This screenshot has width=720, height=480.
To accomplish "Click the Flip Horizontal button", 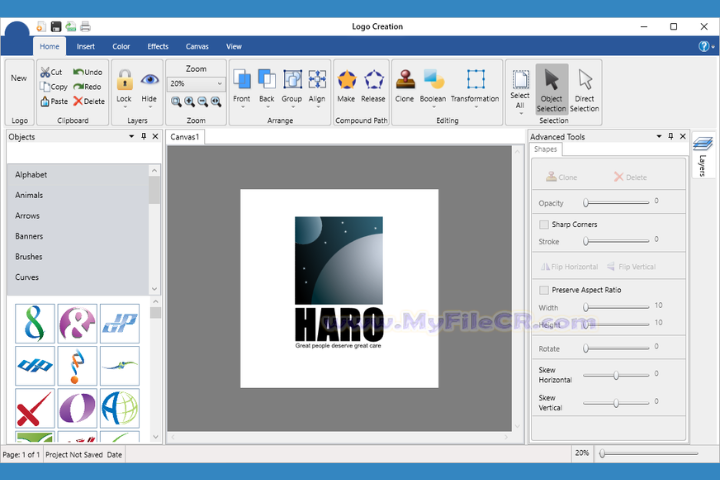I will click(x=569, y=267).
